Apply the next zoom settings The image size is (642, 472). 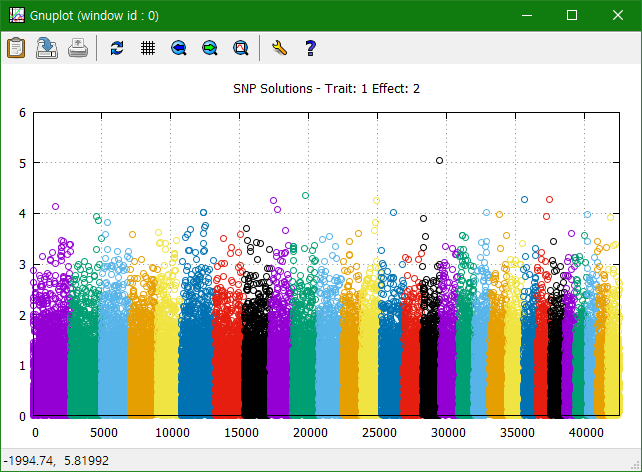pyautogui.click(x=210, y=48)
